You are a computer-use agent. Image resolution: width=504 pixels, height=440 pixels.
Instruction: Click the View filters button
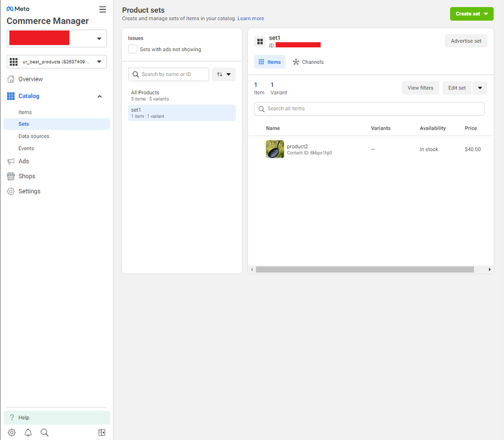tap(420, 88)
